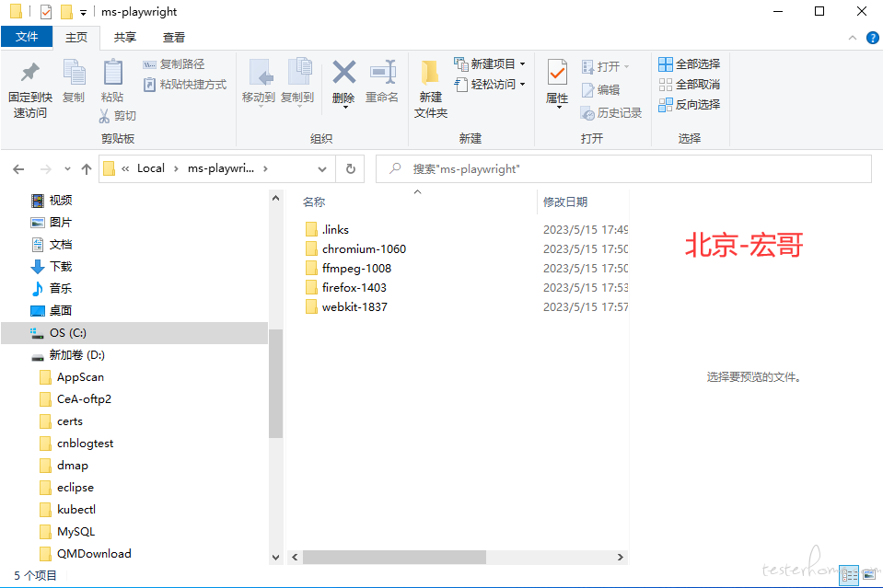The height and width of the screenshot is (588, 883).
Task: Click the Refresh button beside the address bar
Action: coord(350,168)
